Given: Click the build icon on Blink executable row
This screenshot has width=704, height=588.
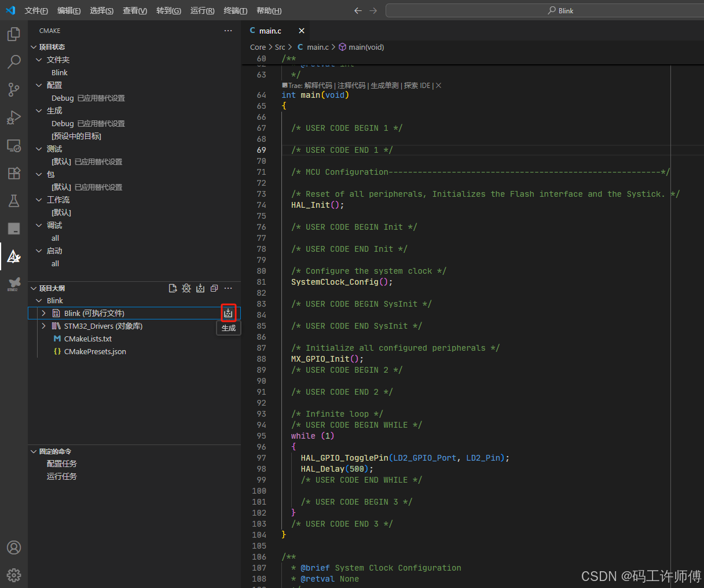Looking at the screenshot, I should point(228,313).
